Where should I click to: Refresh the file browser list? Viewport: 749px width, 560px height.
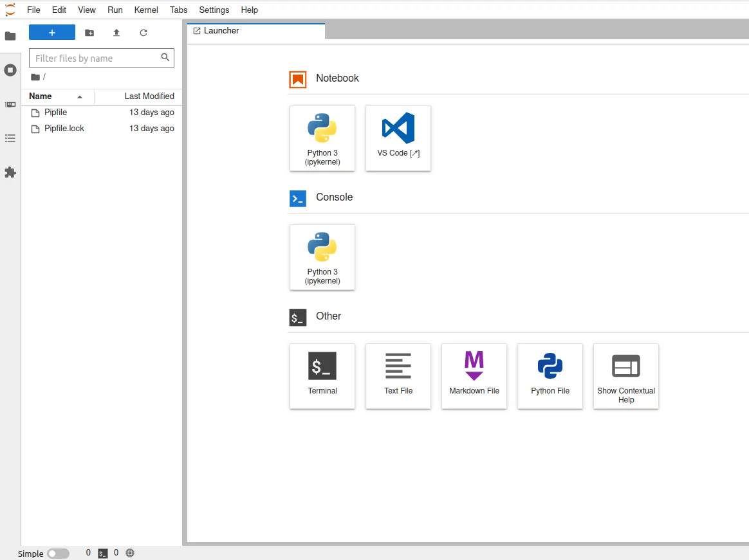143,33
